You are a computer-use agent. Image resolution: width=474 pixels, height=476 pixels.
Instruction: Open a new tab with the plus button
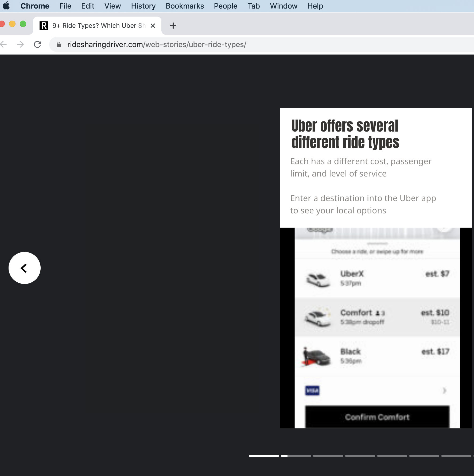[x=173, y=26]
